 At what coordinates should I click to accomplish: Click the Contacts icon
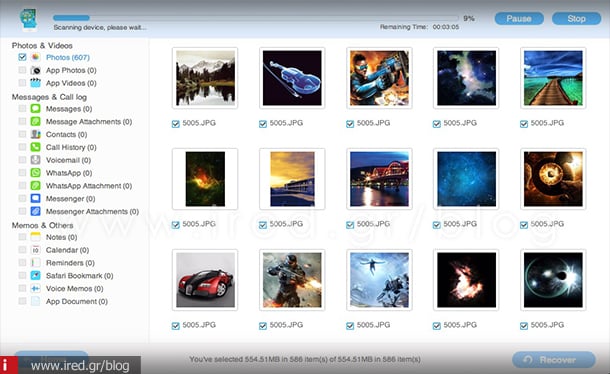[35, 134]
